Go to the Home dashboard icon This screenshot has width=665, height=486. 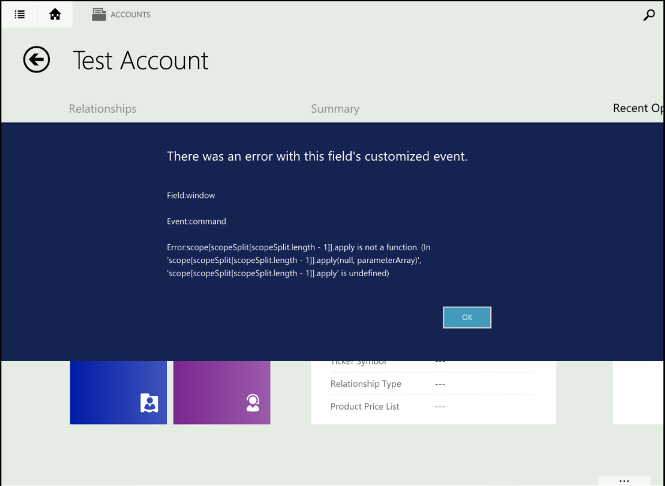(55, 14)
